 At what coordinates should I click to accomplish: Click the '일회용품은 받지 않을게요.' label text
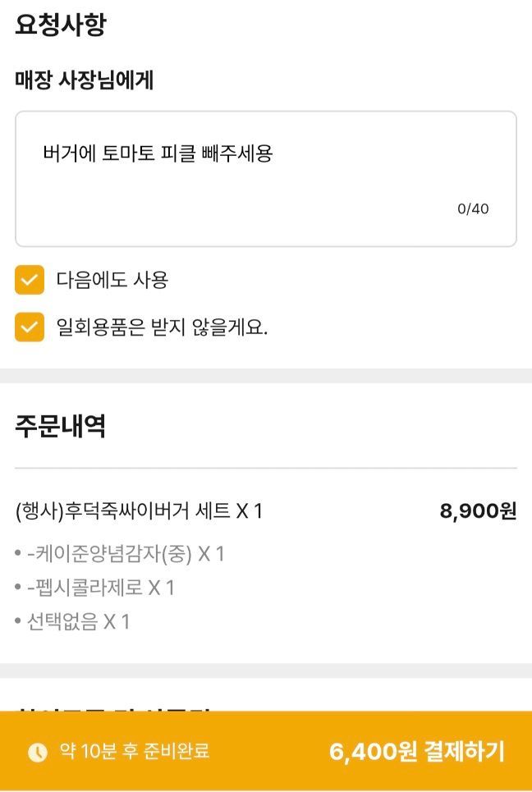tap(162, 327)
